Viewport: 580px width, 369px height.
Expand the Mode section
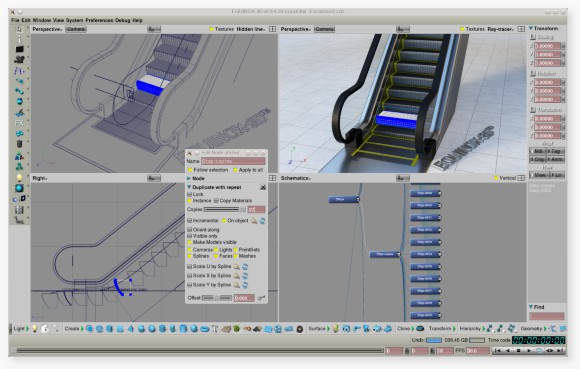pyautogui.click(x=189, y=179)
